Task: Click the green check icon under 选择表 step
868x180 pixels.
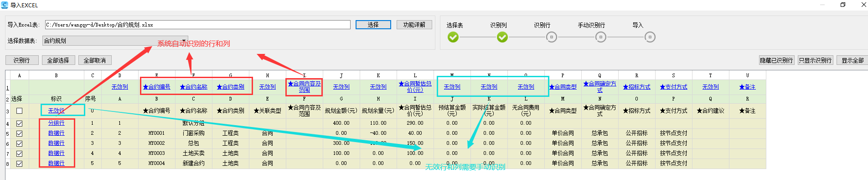Action: [453, 37]
